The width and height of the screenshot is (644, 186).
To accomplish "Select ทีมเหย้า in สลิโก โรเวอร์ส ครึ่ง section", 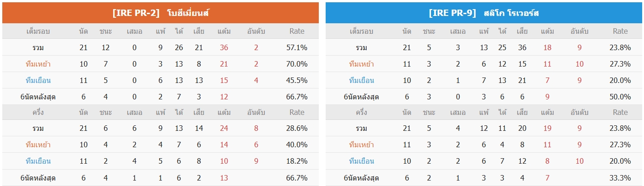I will 361,145.
